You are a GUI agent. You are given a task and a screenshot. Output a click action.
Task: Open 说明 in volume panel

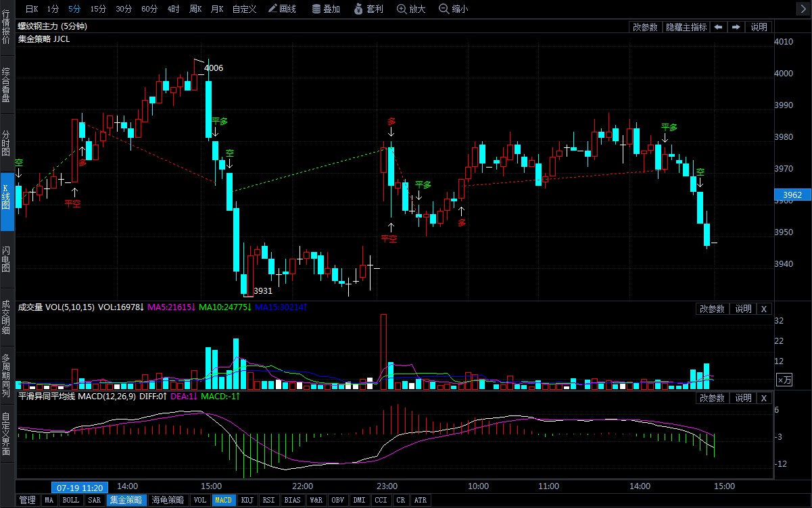(x=743, y=309)
